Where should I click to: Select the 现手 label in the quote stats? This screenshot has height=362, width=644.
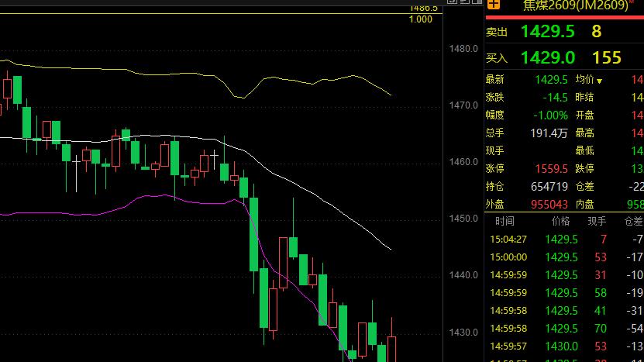point(494,151)
